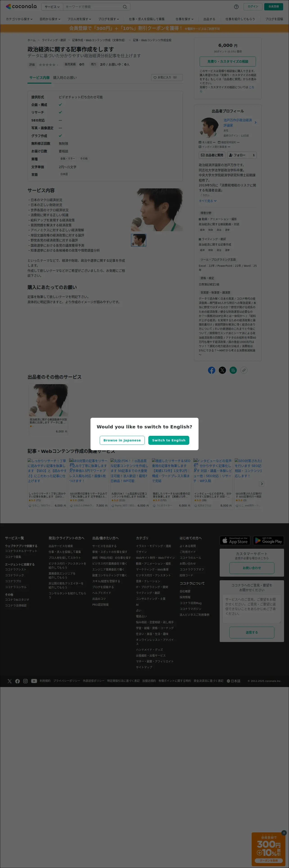
Task: Click seller name 池戸万作@政治経済評論家
Action: click(237, 123)
